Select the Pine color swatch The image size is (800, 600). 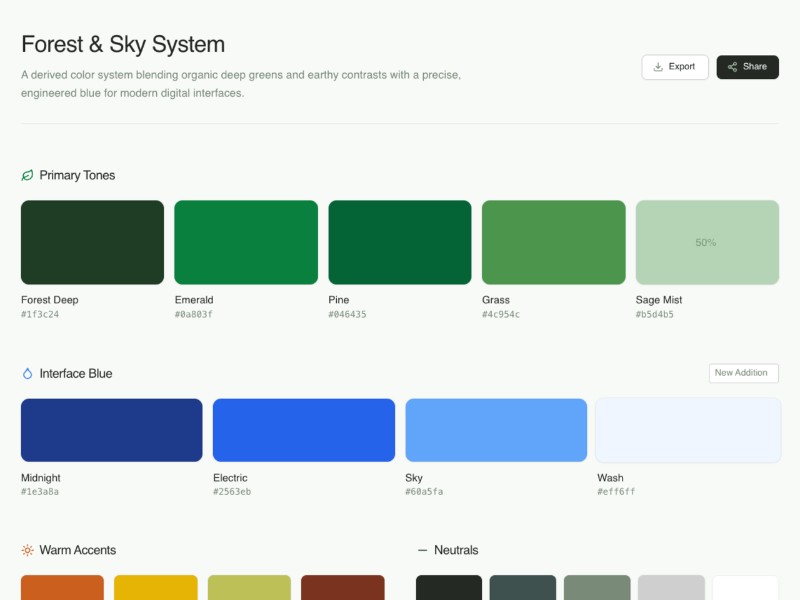pyautogui.click(x=400, y=241)
